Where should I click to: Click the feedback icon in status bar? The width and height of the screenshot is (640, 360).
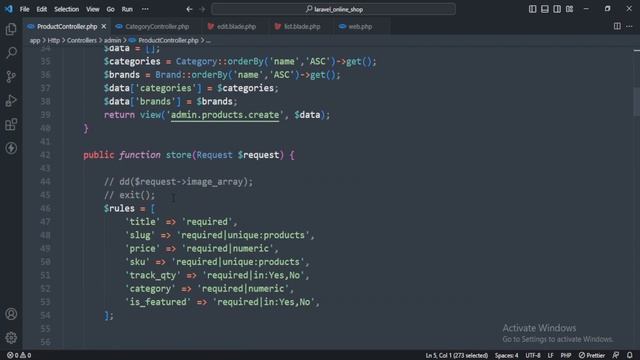point(616,356)
